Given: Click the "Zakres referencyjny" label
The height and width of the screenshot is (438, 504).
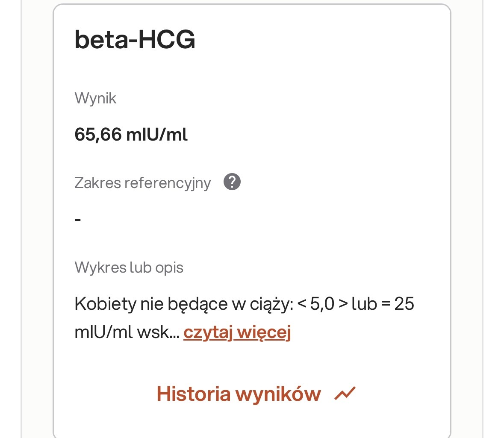Looking at the screenshot, I should click(142, 183).
